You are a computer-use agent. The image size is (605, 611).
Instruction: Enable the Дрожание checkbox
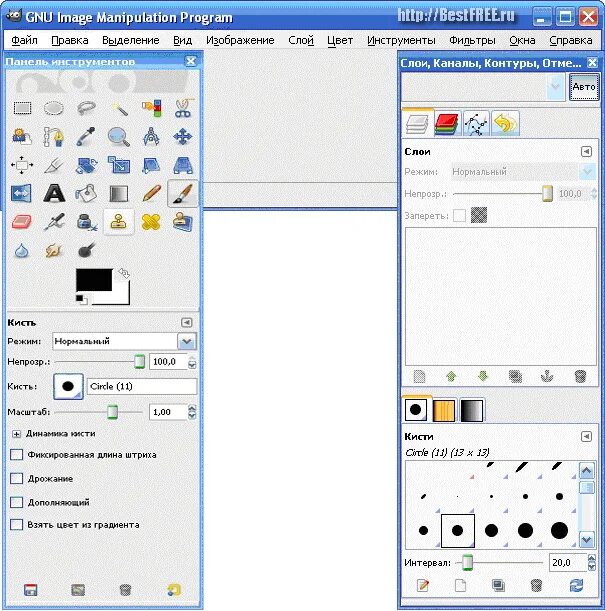(x=16, y=479)
